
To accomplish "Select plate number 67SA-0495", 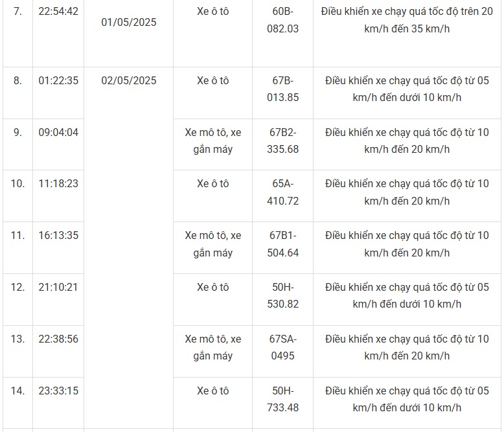I will 282,347.
